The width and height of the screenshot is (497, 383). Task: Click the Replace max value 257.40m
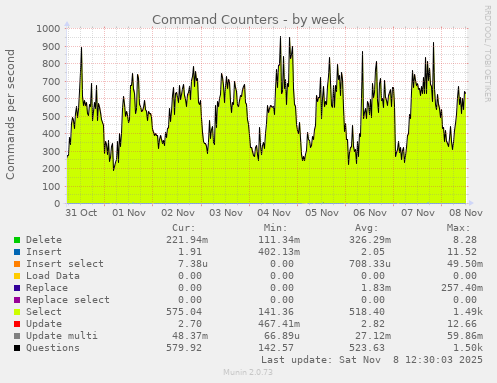point(462,288)
